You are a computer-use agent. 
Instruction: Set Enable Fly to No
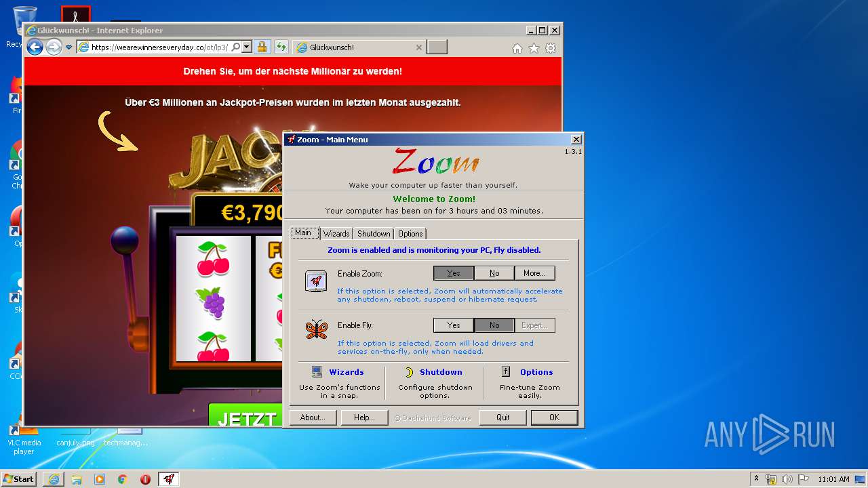tap(494, 325)
